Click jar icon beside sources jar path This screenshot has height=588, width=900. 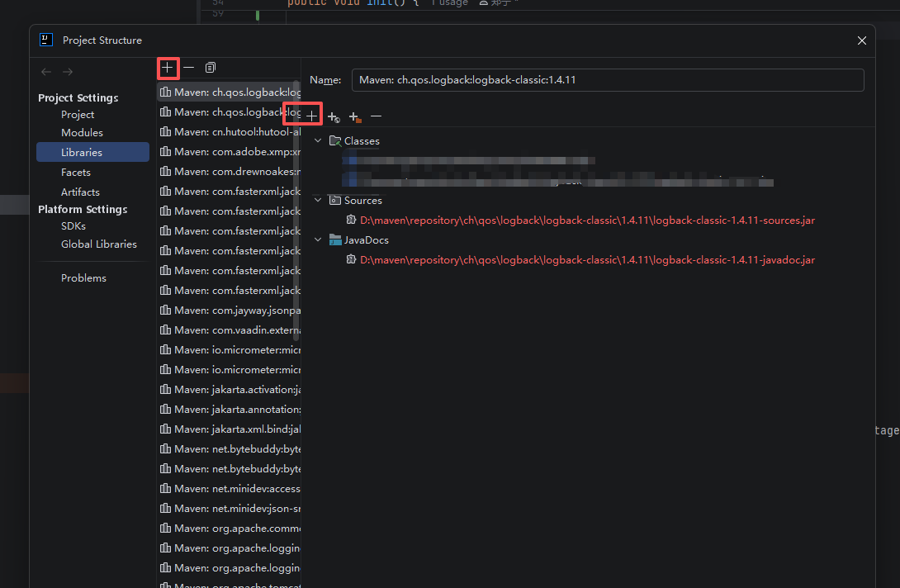point(351,220)
